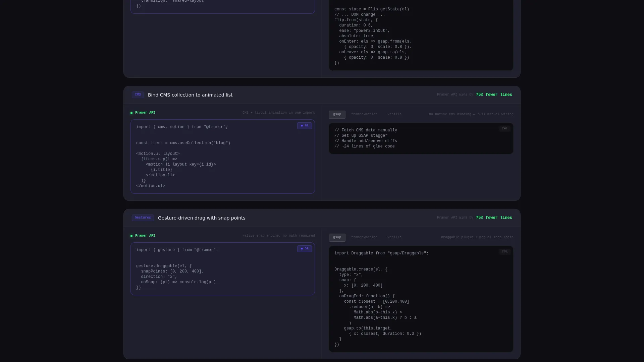644x362 pixels.
Task: Click the '<motion.li layout key={i.id}>' code line
Action: point(181,165)
